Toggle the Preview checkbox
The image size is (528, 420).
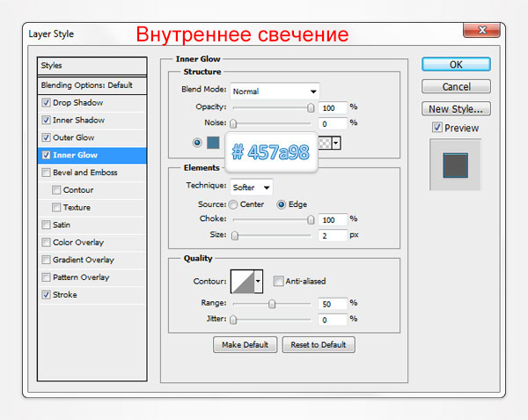coord(437,128)
